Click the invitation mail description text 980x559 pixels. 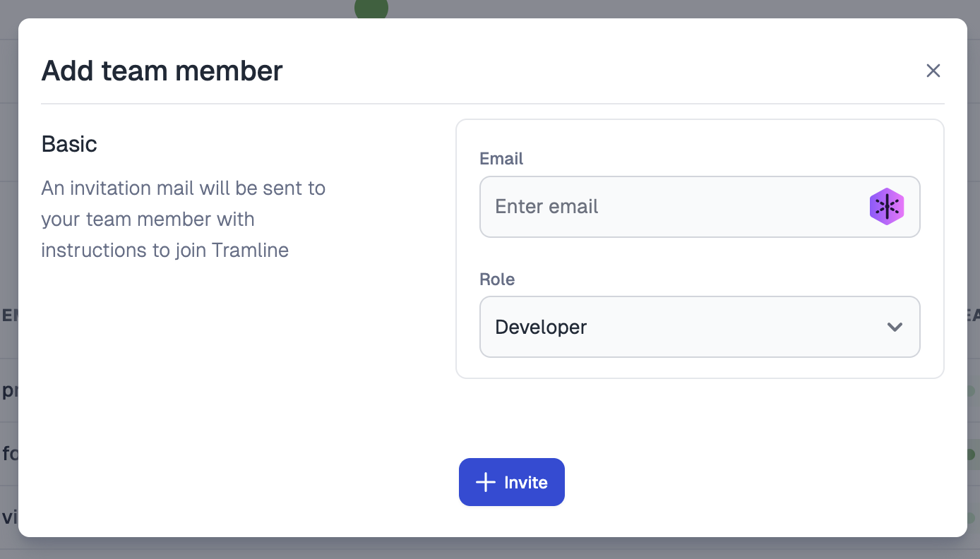click(x=184, y=220)
